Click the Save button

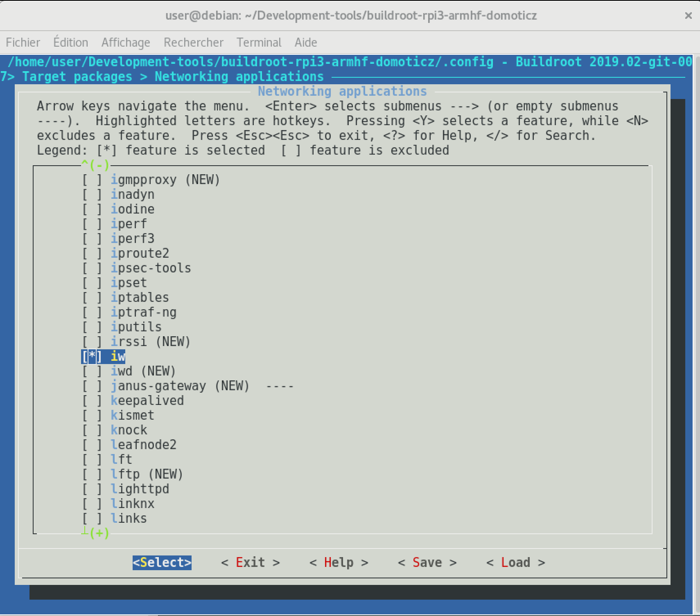[x=427, y=562]
